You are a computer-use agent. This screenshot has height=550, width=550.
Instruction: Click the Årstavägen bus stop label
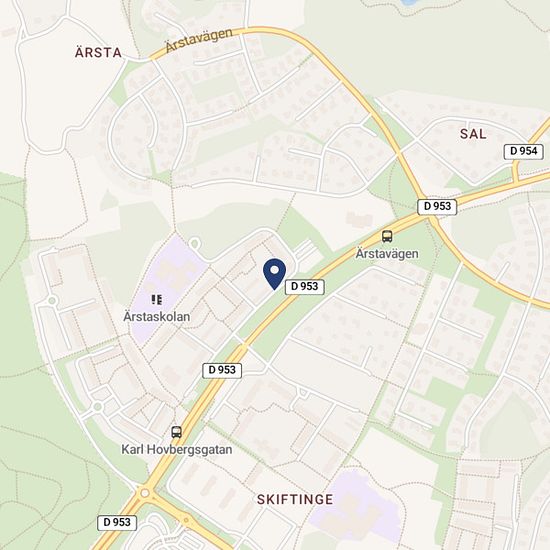387,254
